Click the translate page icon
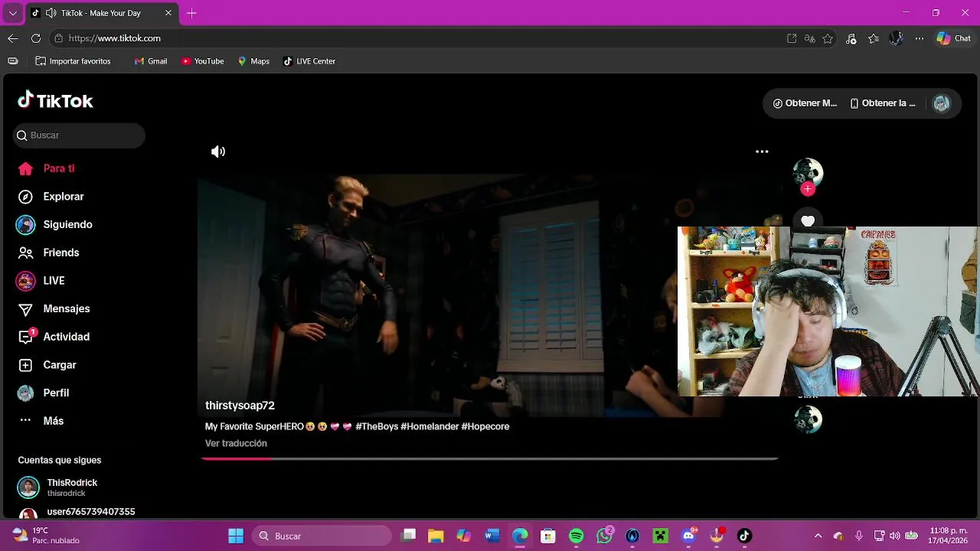The image size is (980, 551). (x=810, y=38)
